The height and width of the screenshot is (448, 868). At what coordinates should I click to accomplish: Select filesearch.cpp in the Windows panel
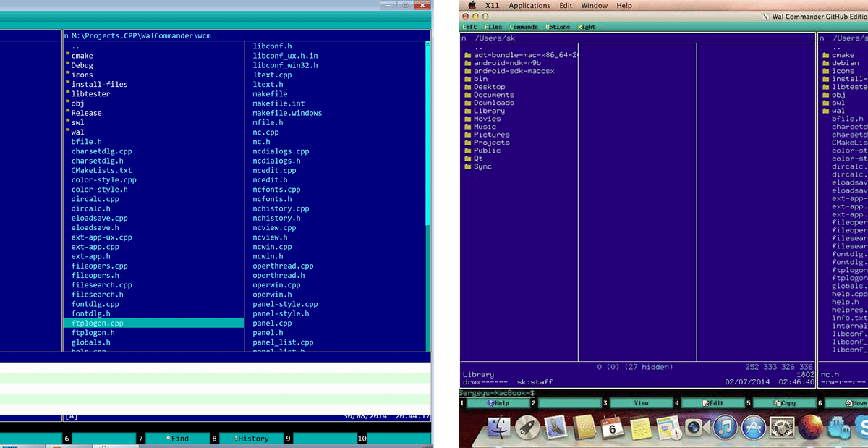tap(102, 285)
